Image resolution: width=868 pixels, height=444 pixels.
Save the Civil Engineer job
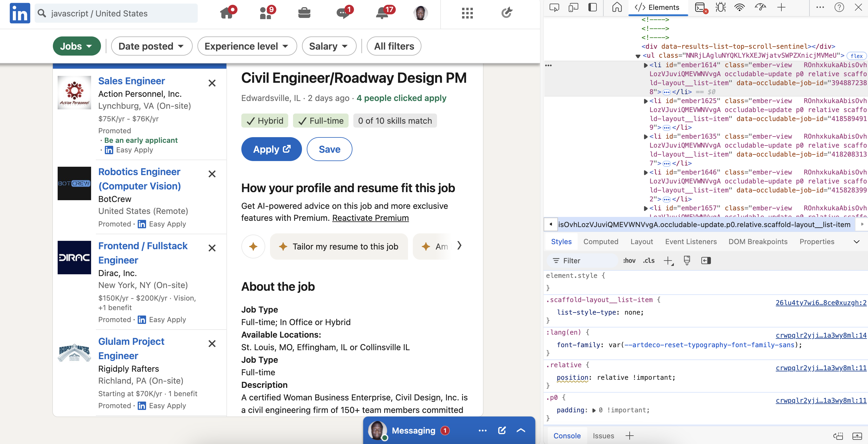pyautogui.click(x=329, y=149)
